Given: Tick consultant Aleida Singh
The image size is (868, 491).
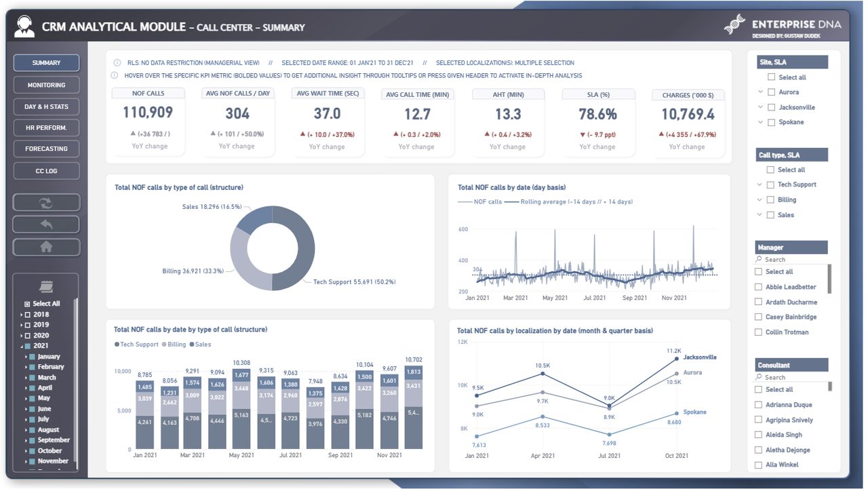Looking at the screenshot, I should pyautogui.click(x=758, y=435).
